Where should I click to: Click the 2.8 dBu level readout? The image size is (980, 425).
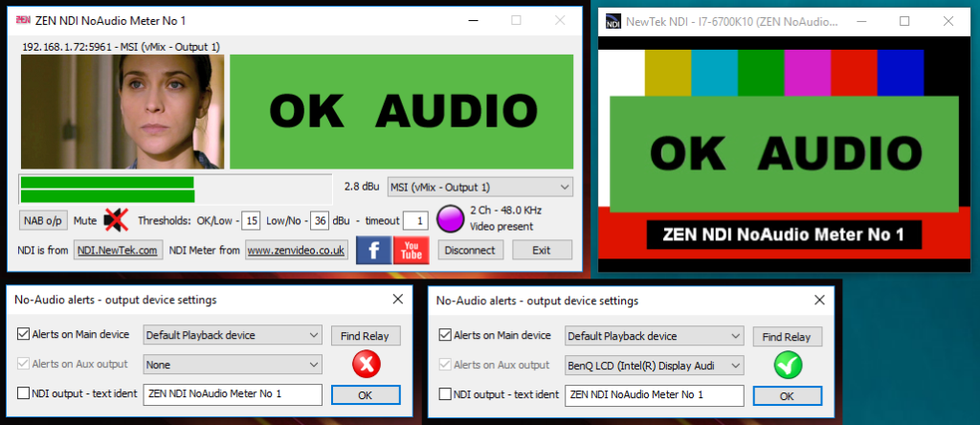point(362,187)
